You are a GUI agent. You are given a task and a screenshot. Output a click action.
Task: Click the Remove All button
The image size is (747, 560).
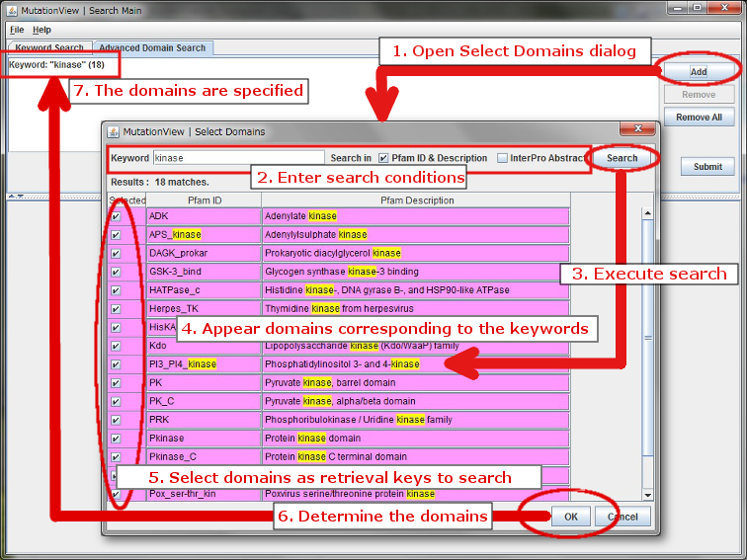point(699,118)
